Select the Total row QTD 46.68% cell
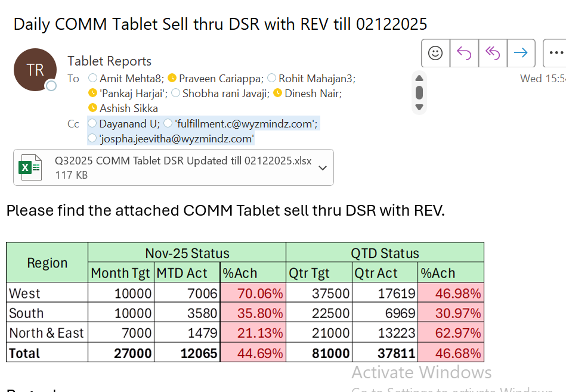The image size is (566, 392). pos(450,353)
